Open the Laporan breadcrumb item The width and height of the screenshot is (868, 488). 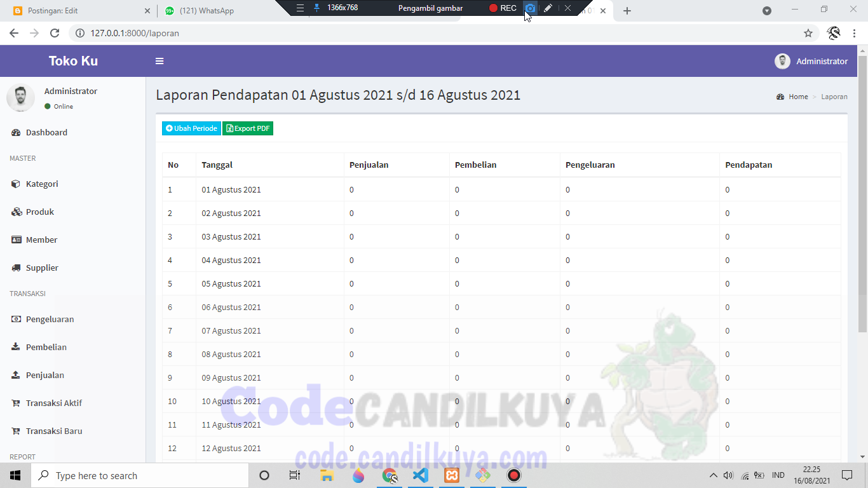(x=834, y=96)
